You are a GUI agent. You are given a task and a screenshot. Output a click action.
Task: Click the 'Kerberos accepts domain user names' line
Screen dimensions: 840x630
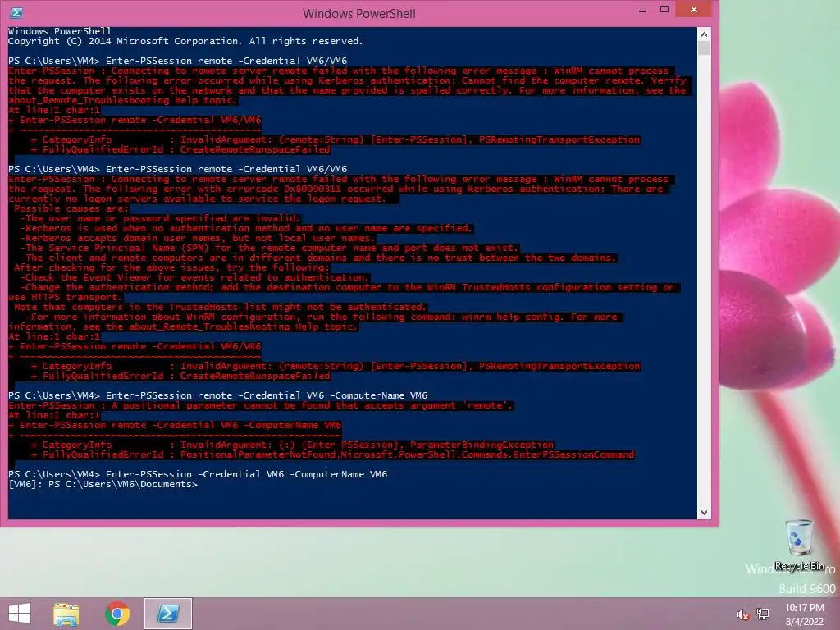(197, 238)
